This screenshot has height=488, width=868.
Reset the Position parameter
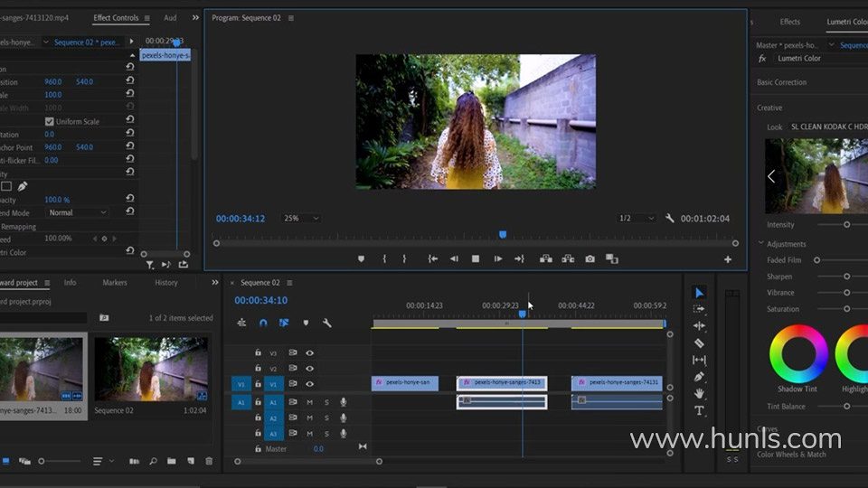point(129,80)
